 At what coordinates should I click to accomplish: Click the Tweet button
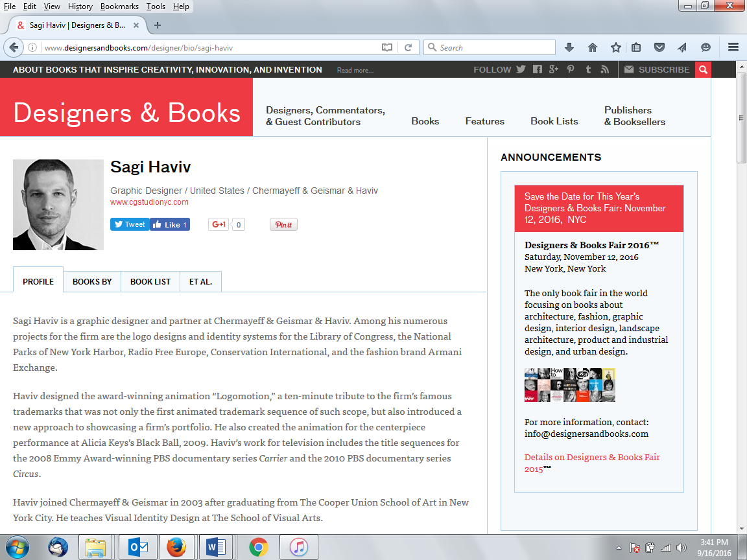[x=130, y=224]
